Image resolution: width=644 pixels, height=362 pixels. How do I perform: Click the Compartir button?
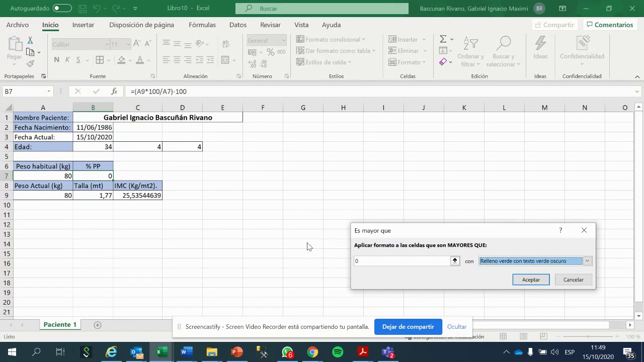tap(554, 25)
